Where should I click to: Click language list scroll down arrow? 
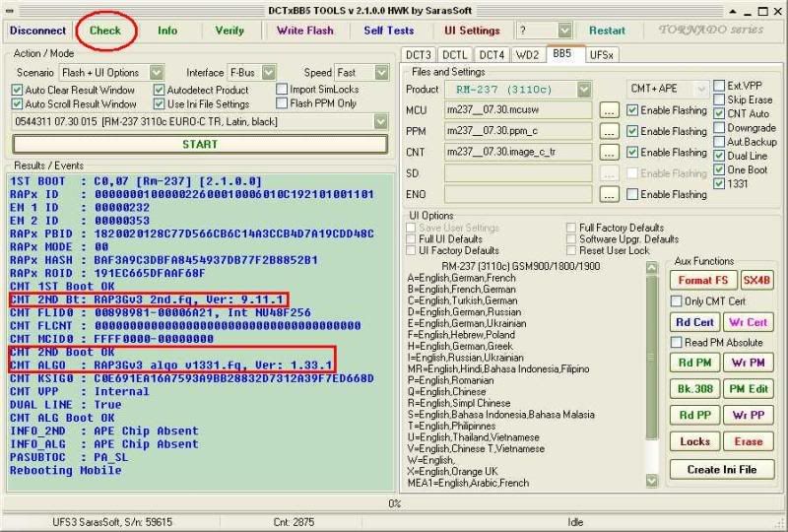(x=652, y=481)
